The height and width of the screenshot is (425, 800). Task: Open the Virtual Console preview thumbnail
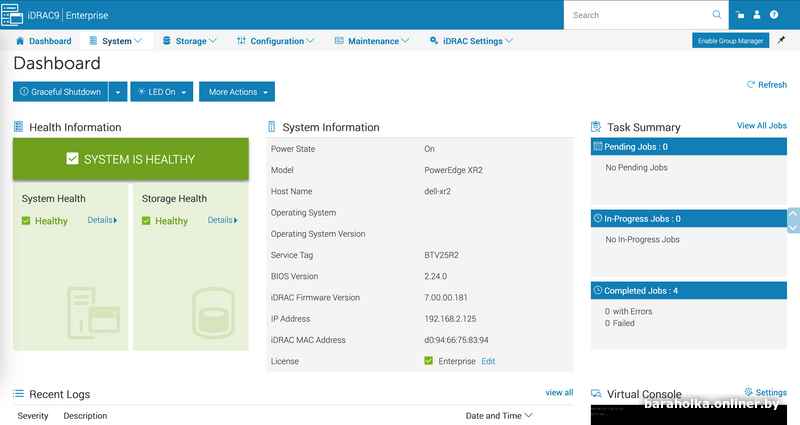point(689,415)
